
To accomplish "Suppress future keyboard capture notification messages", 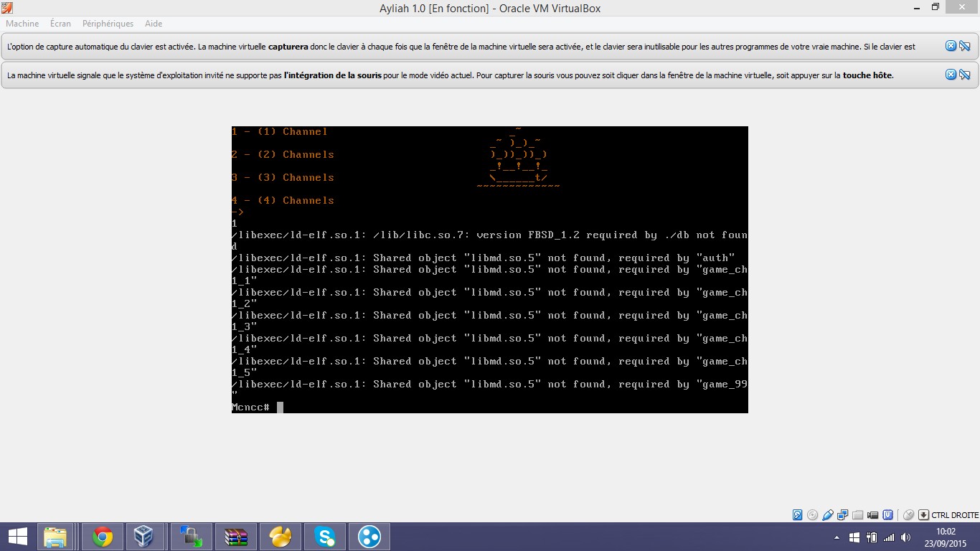I will pos(964,46).
